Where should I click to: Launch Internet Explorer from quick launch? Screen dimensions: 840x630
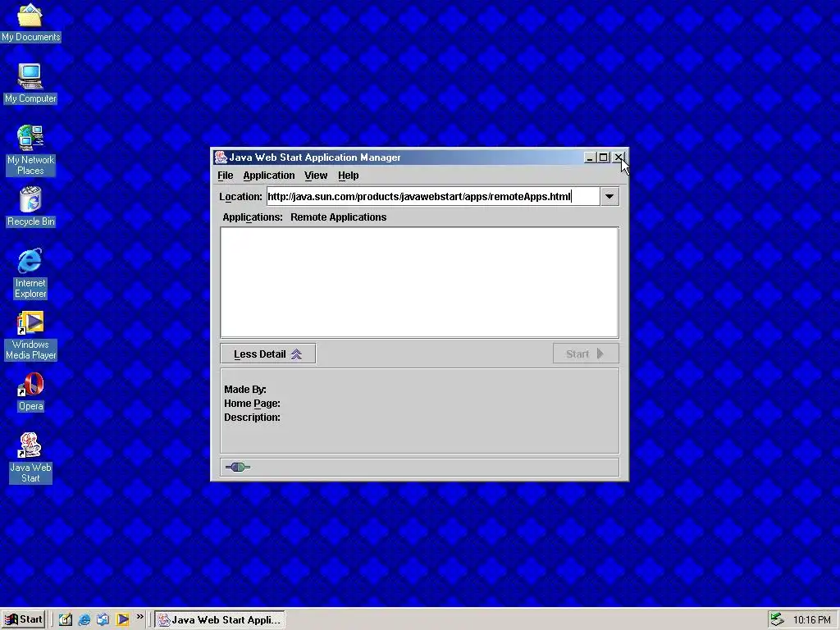point(84,619)
